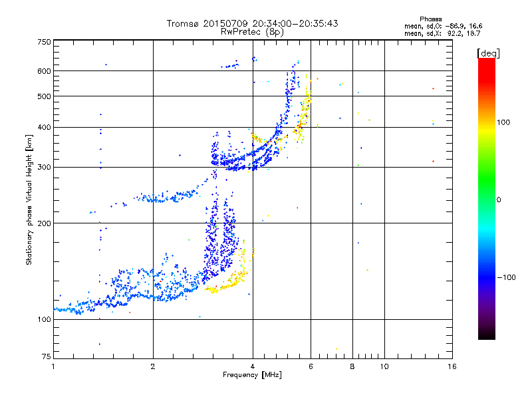The image size is (532, 399).
Task: Click the [deg] label above the colorbar
Action: pyautogui.click(x=489, y=53)
